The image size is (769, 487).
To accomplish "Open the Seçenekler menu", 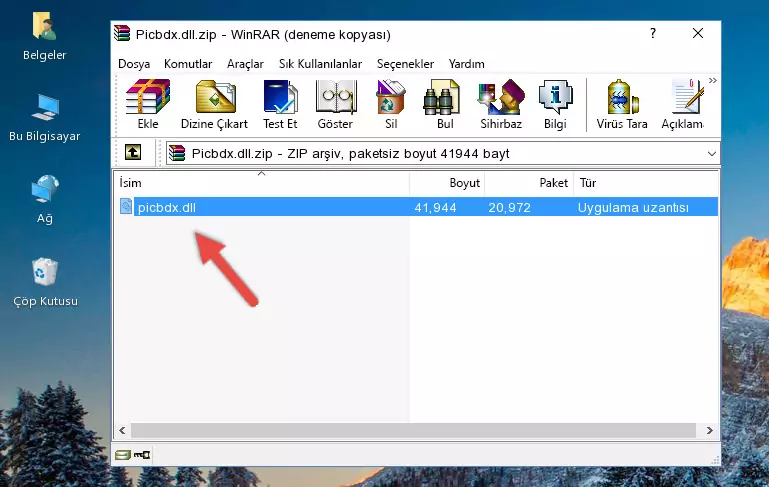I will point(405,64).
